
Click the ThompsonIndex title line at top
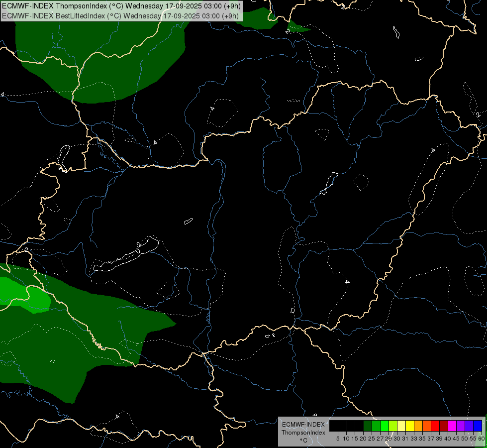pos(121,6)
